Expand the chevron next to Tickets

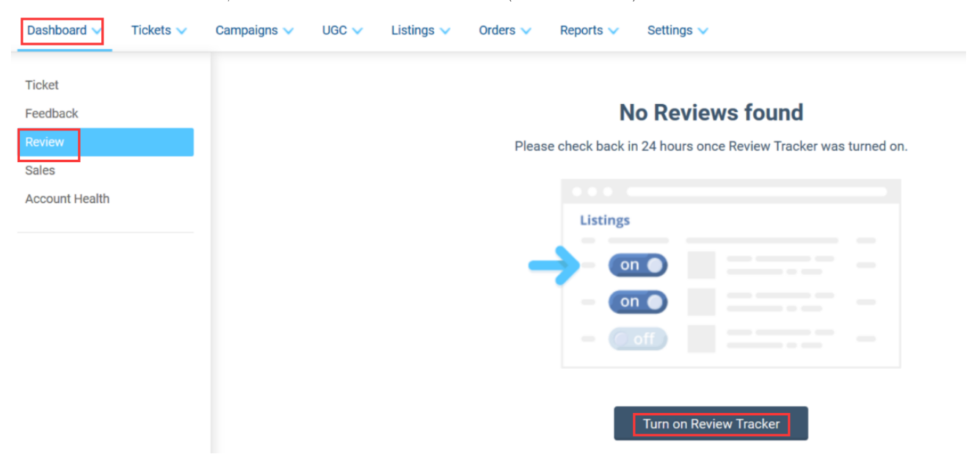[181, 32]
